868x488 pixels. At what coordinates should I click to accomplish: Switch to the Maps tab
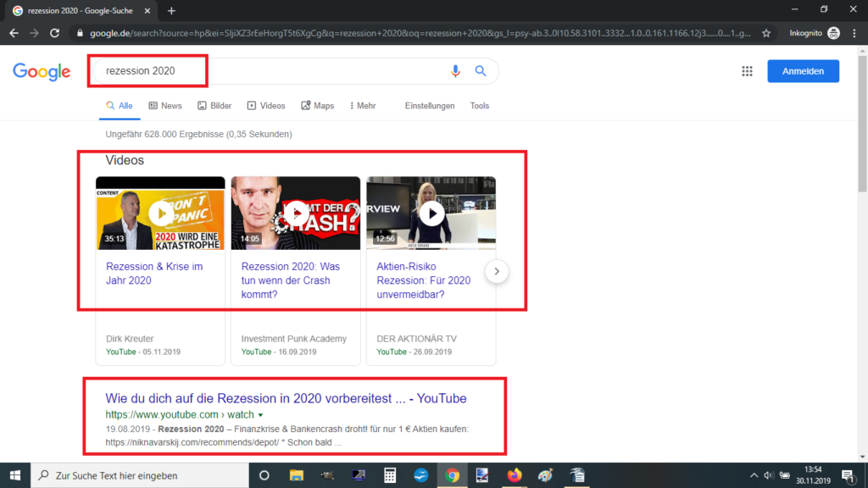[x=317, y=106]
